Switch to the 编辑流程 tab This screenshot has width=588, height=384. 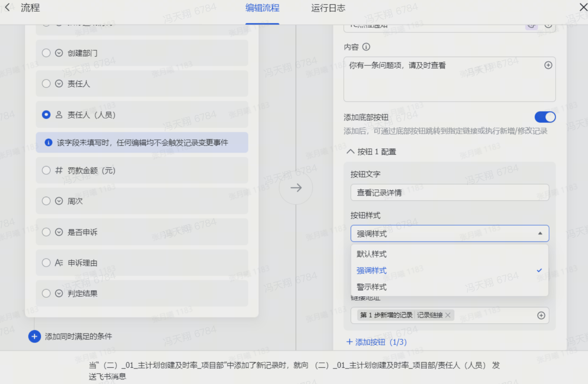[x=262, y=8]
